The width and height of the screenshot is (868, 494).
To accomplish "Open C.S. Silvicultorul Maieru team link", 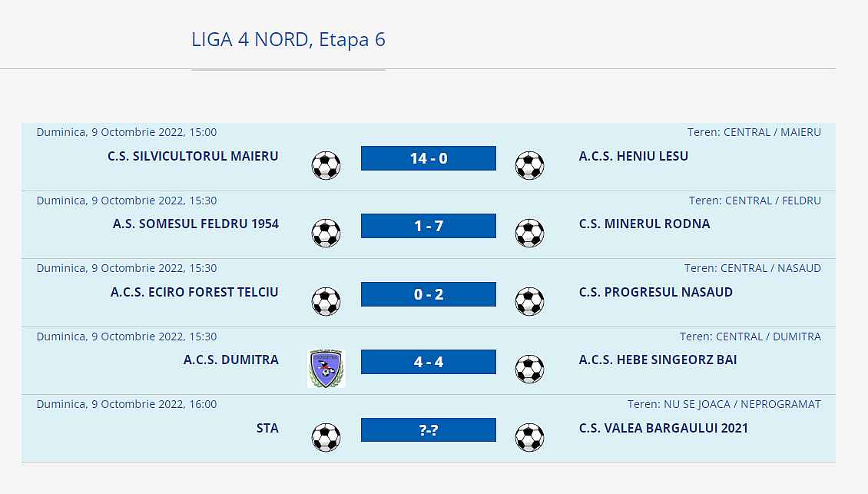I will tap(193, 156).
